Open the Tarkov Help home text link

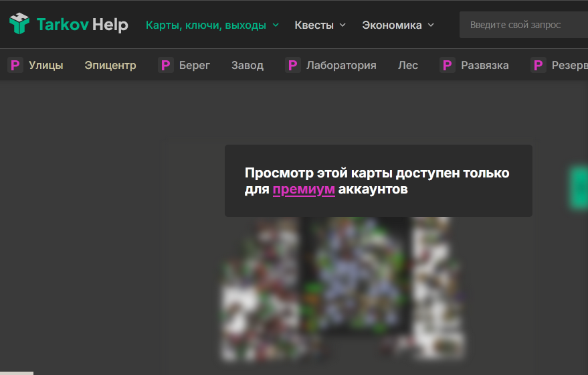(82, 25)
